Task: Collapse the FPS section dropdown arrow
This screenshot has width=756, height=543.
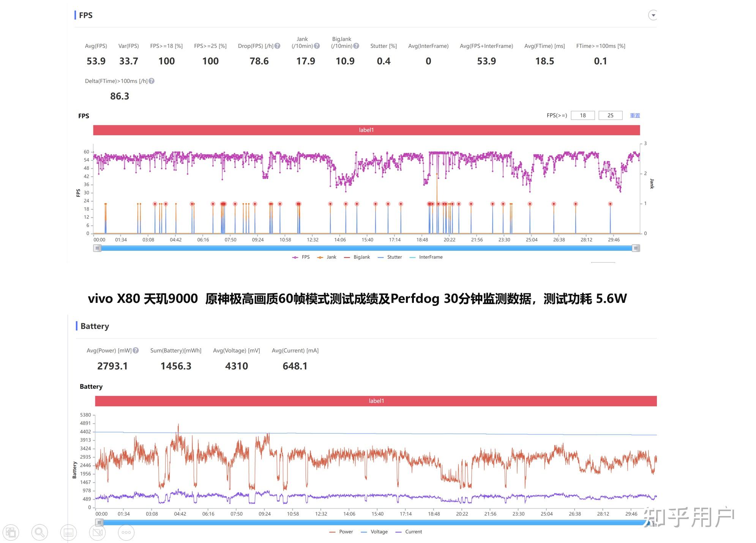Action: (x=653, y=15)
